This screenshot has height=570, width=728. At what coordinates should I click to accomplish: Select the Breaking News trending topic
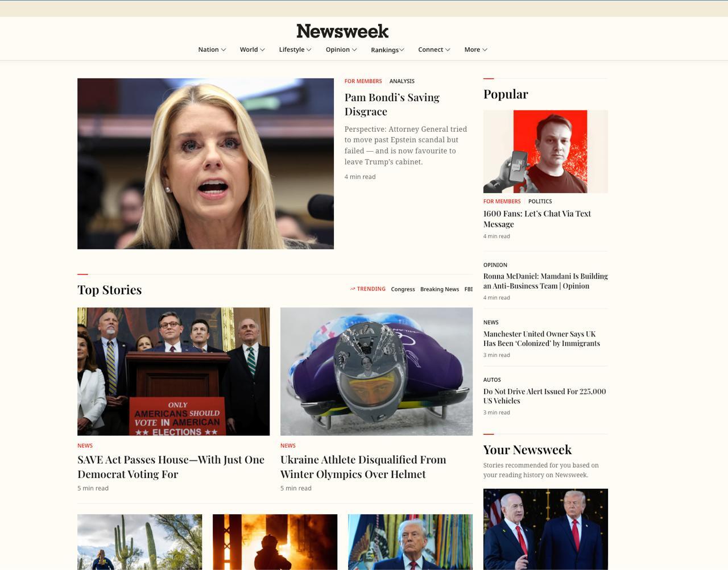coord(439,289)
